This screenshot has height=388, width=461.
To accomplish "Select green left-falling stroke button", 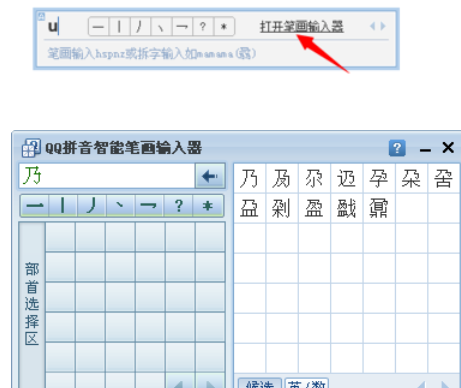I will (92, 206).
